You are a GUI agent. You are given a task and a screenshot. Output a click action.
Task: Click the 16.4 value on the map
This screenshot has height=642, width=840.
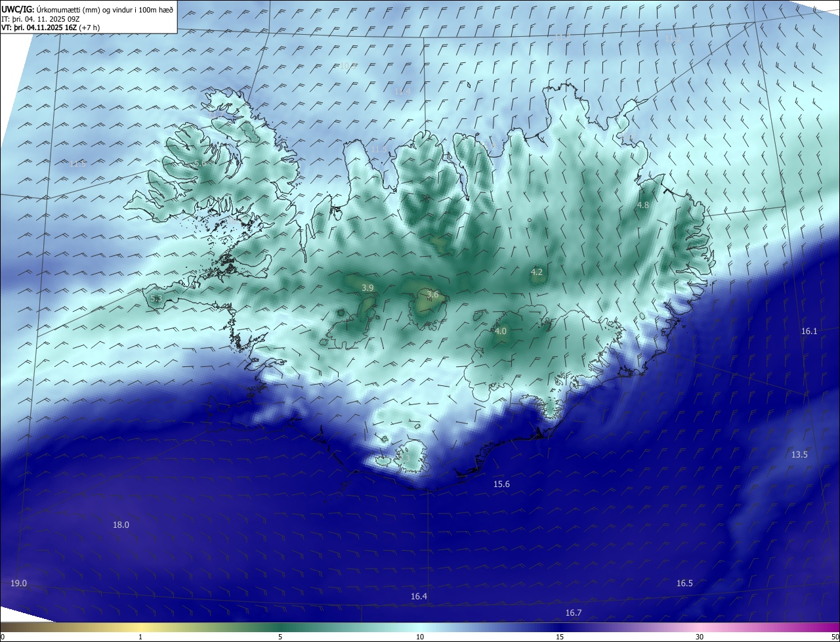click(x=419, y=596)
